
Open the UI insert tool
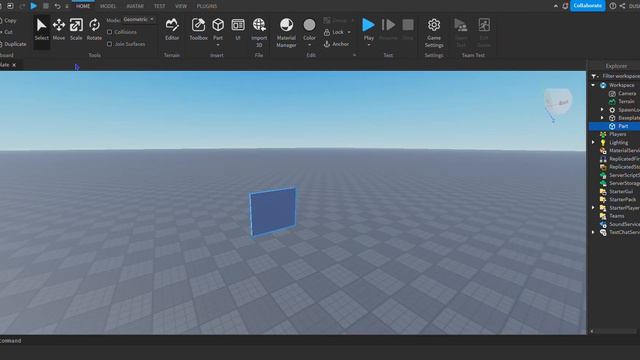point(238,29)
